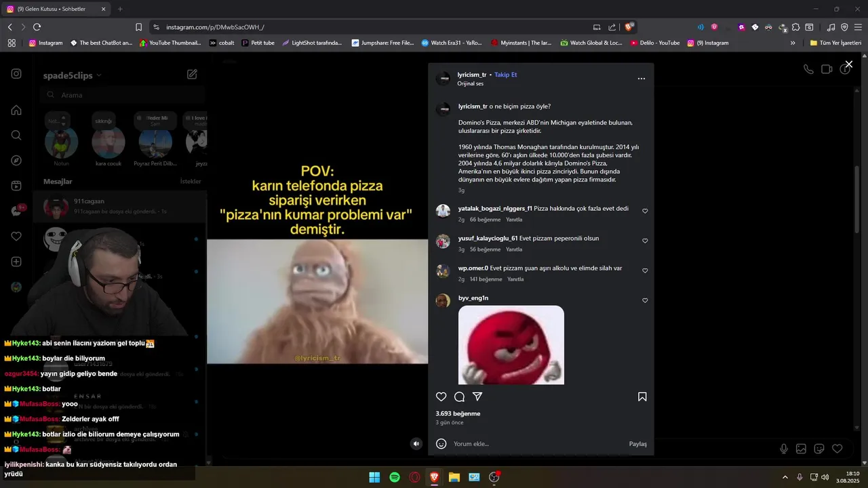Open 'cobalt' bookmark
868x488 pixels.
pyautogui.click(x=222, y=43)
